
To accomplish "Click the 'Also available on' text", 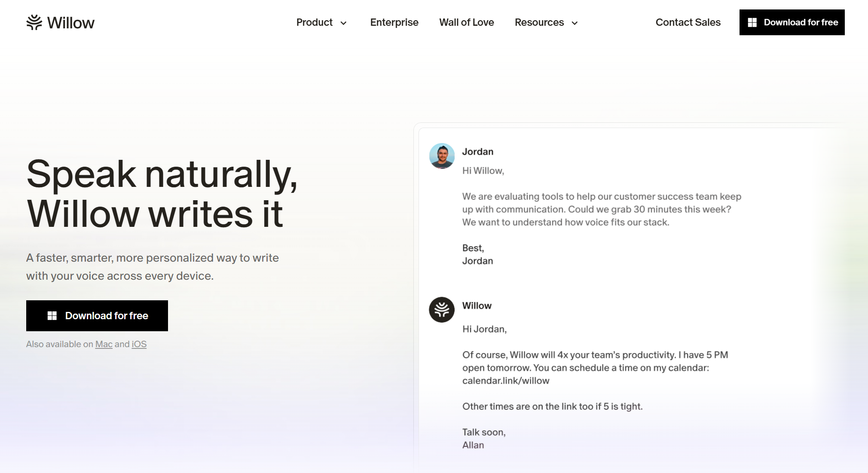I will tap(60, 344).
